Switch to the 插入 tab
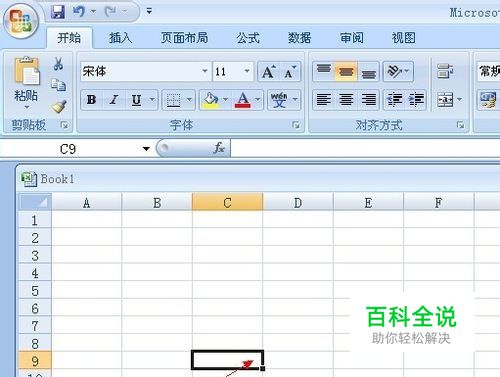Image resolution: width=500 pixels, height=377 pixels. (x=121, y=38)
